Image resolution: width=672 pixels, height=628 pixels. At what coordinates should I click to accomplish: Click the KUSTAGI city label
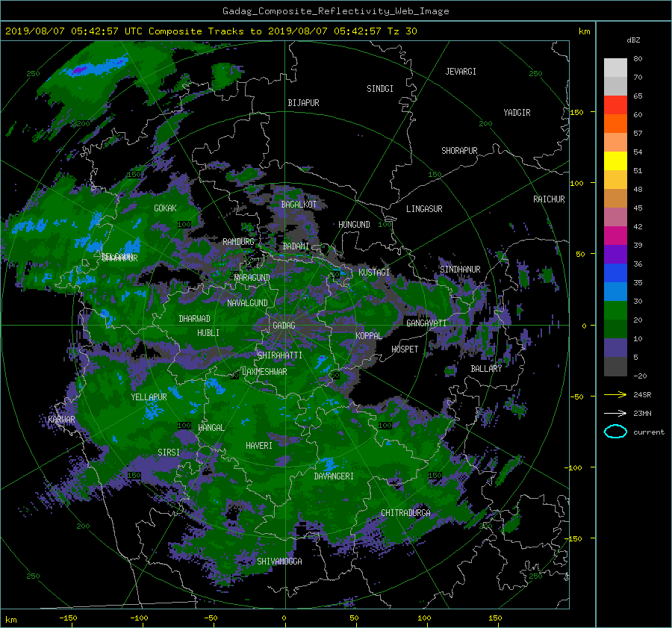374,273
